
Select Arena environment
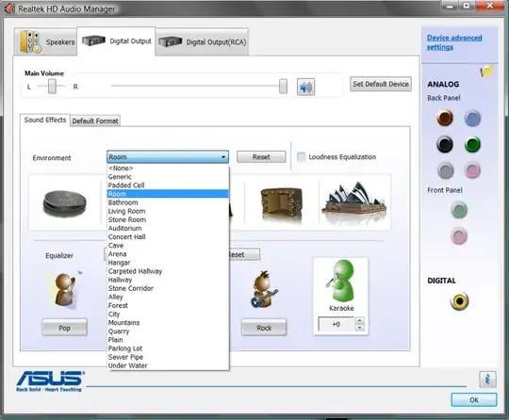168,254
